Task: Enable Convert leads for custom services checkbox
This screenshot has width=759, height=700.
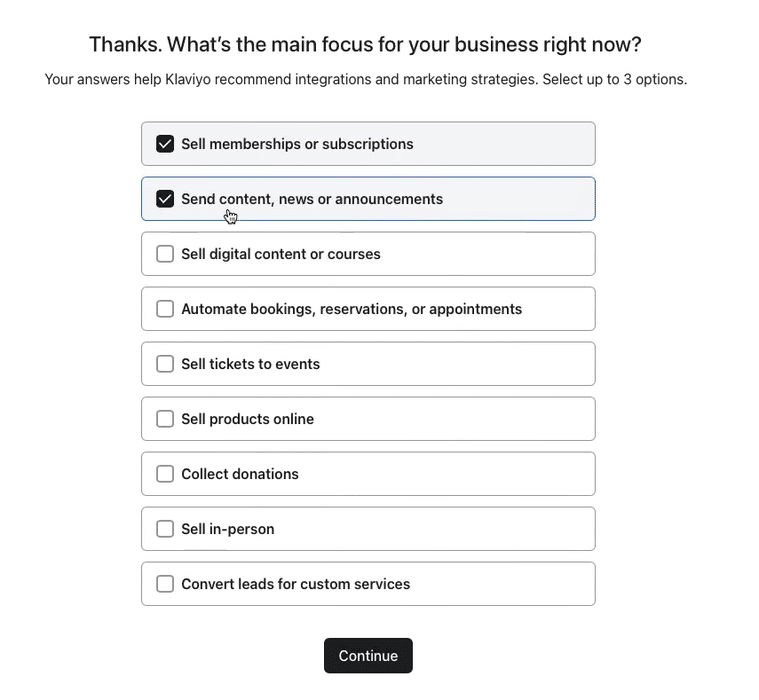Action: [165, 584]
